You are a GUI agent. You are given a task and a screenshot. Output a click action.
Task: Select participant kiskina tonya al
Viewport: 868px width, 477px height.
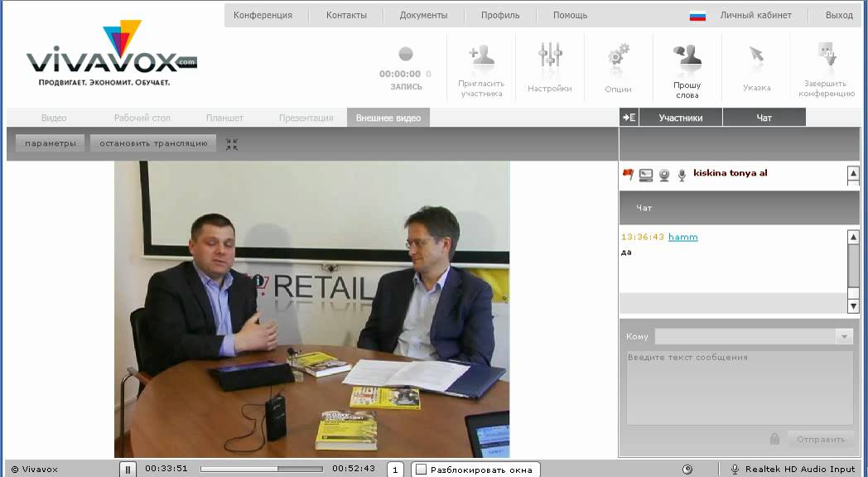(x=731, y=172)
